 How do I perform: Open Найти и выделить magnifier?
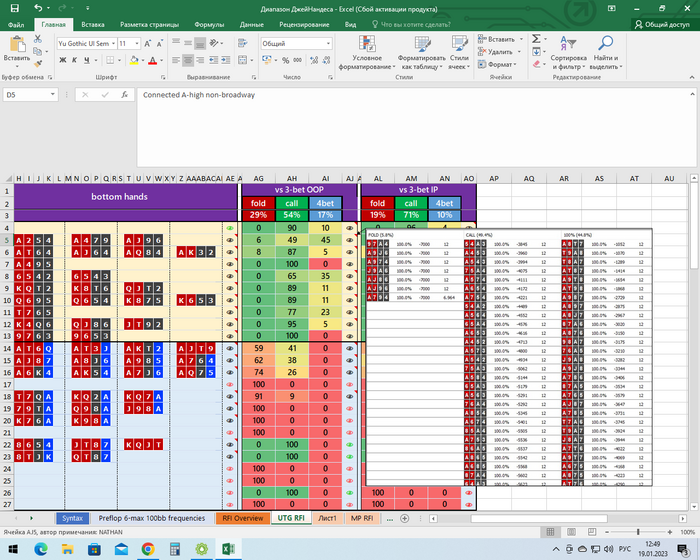(605, 53)
